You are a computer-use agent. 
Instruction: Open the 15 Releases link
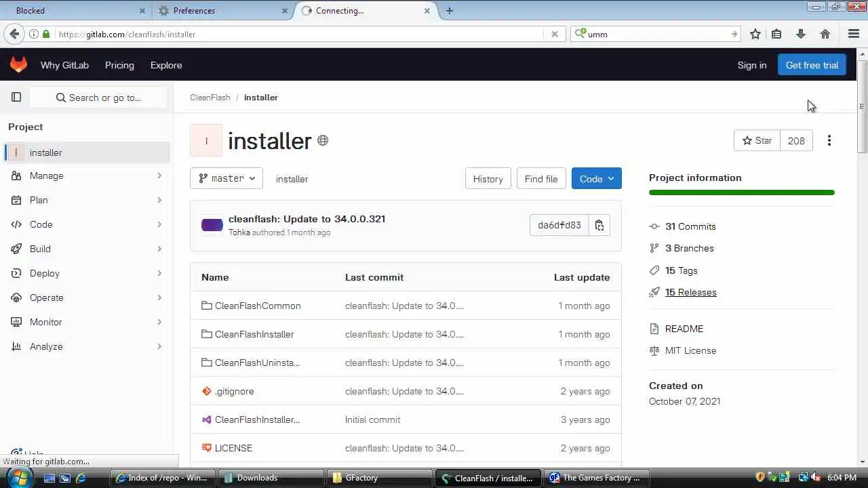coord(690,292)
